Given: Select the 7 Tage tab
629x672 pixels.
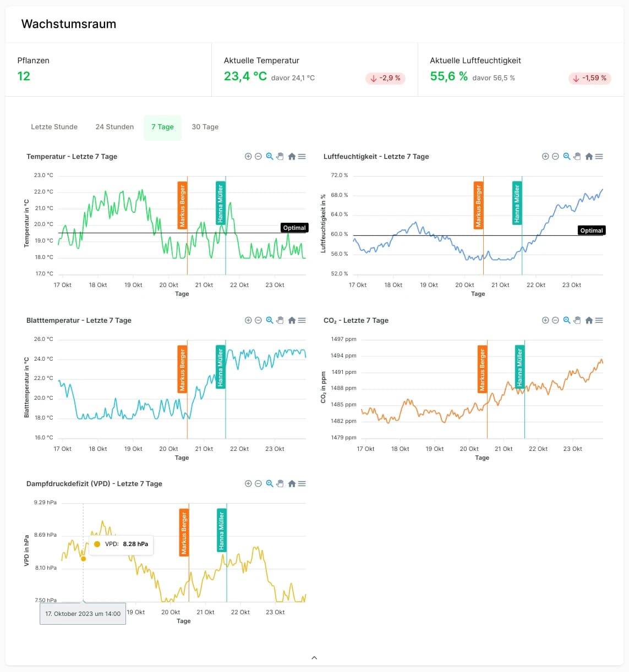Looking at the screenshot, I should (x=162, y=127).
